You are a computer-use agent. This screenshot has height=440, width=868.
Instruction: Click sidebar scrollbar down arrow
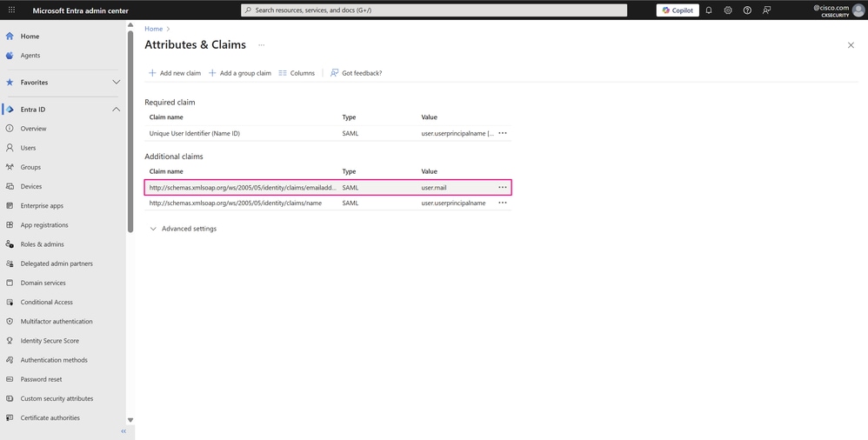pos(130,420)
